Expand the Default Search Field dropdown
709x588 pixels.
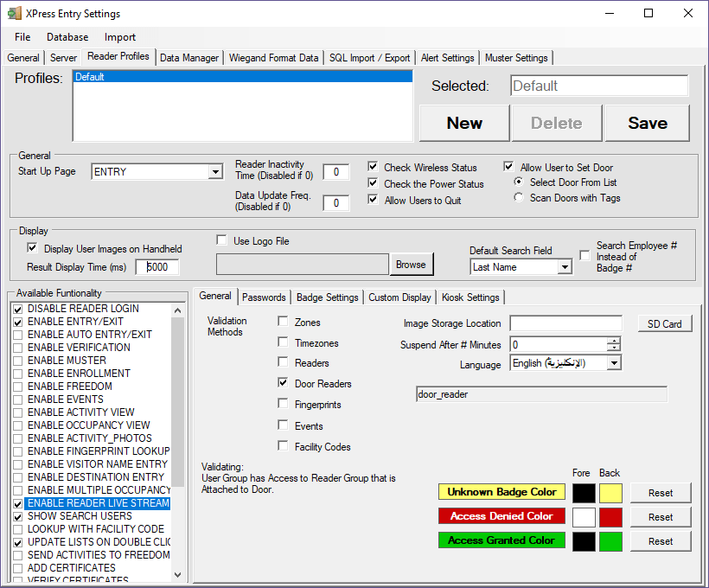(x=565, y=267)
